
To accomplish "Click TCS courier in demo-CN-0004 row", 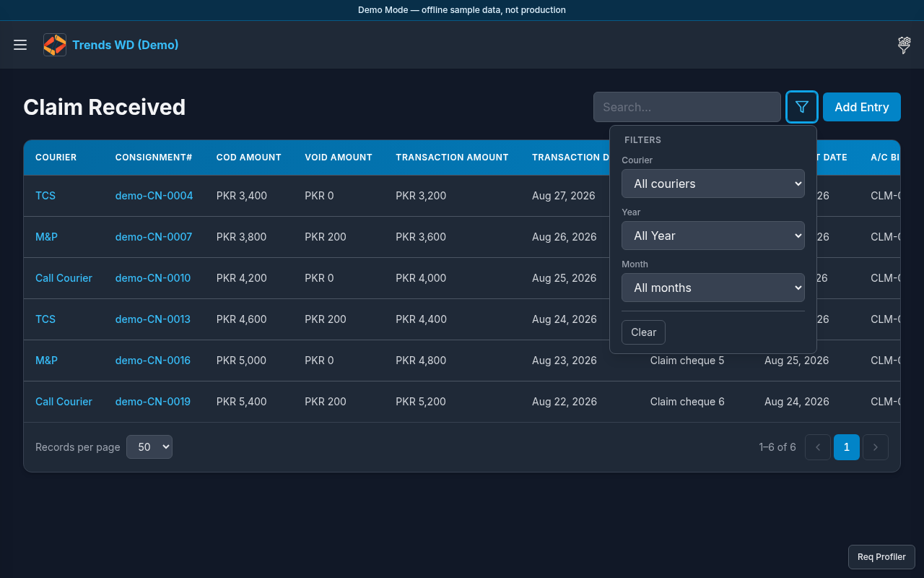I will click(45, 196).
